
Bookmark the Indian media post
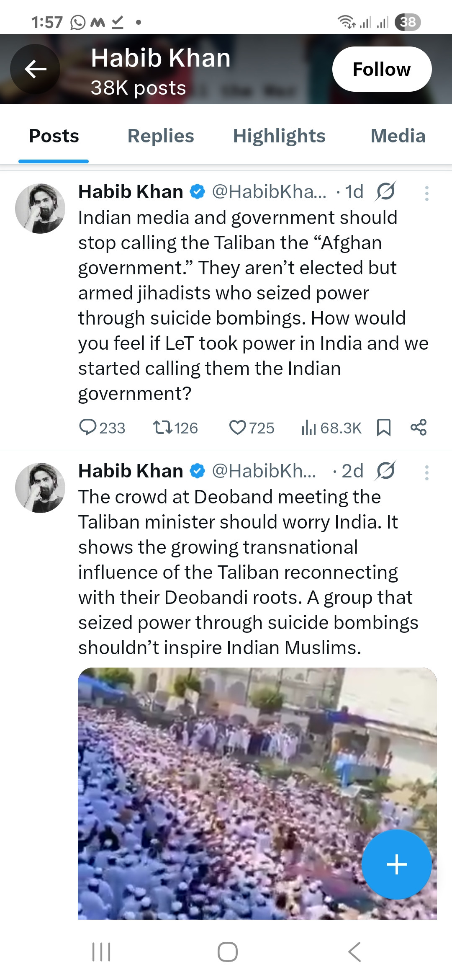383,428
